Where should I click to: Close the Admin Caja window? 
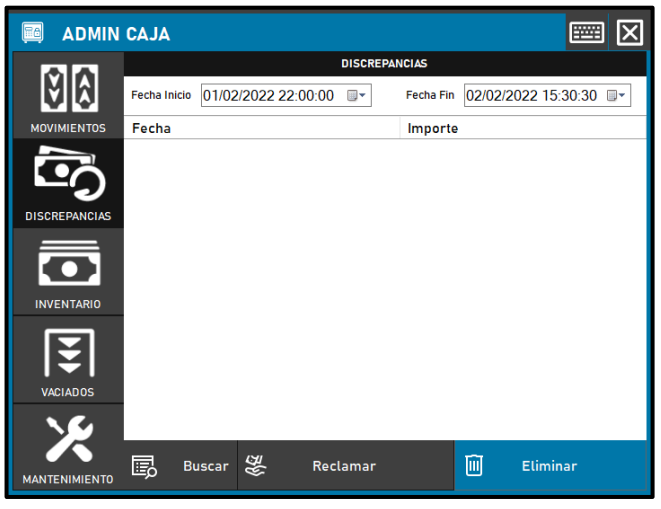tap(629, 33)
